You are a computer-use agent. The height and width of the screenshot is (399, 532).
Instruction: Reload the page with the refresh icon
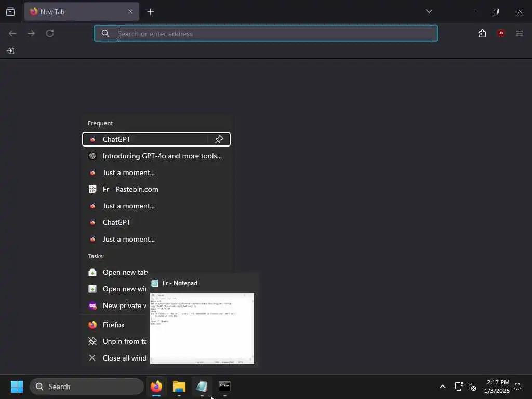coord(50,33)
